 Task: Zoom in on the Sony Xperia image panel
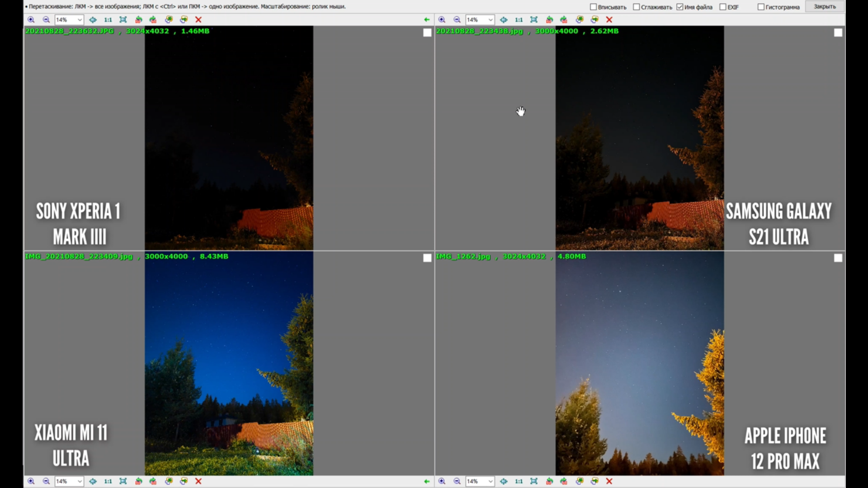pyautogui.click(x=31, y=19)
